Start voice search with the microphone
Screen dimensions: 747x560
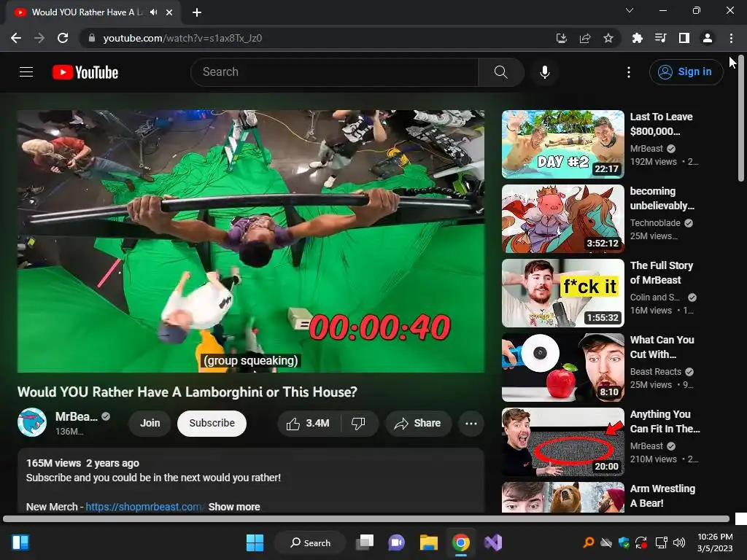[x=544, y=72]
